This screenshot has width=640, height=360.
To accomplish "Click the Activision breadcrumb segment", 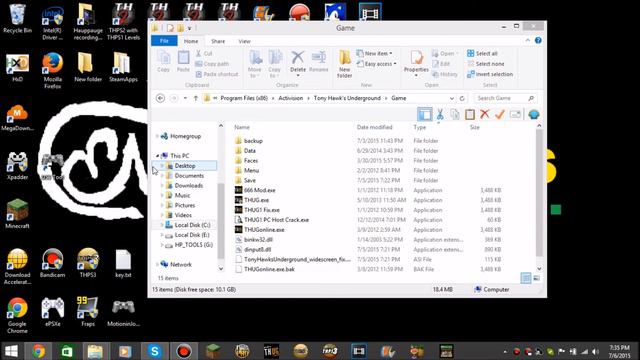I will click(291, 98).
